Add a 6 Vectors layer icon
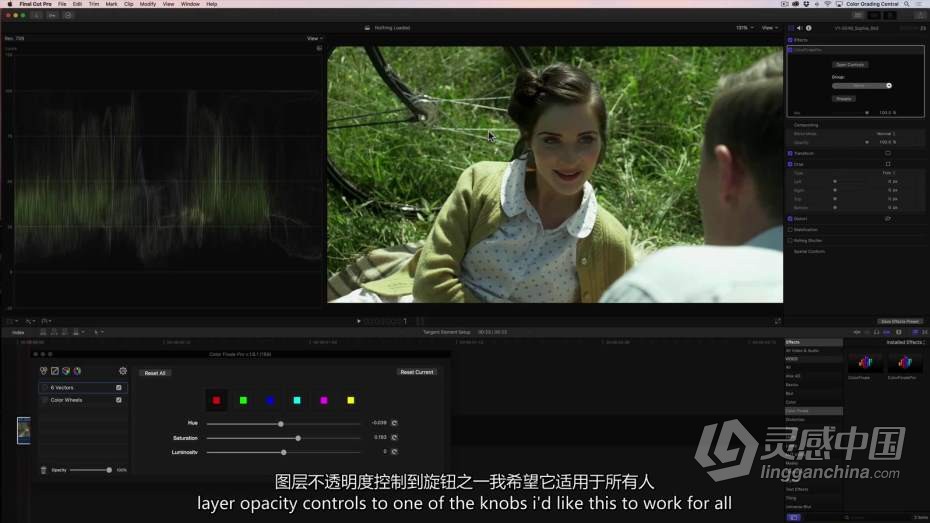Viewport: 930px width, 523px height. point(43,371)
